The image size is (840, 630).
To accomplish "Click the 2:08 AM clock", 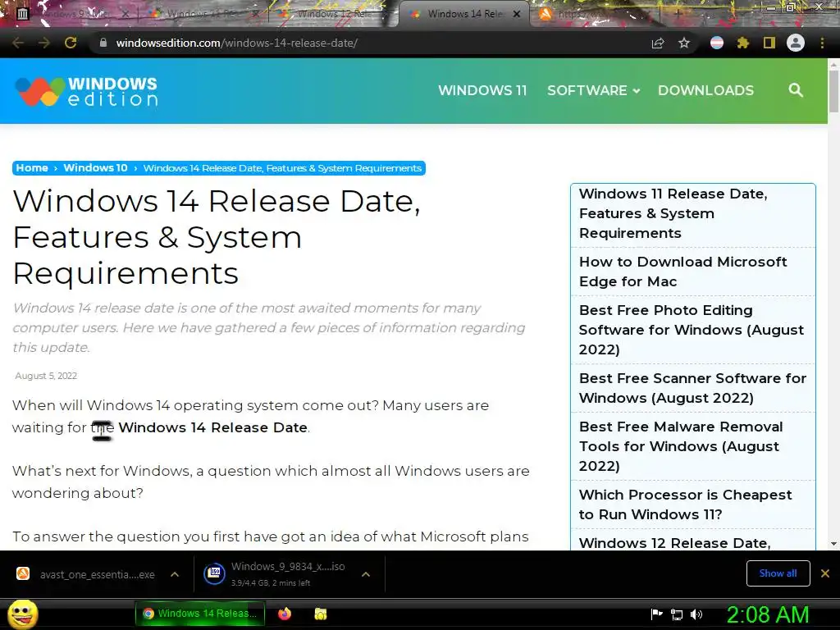I will (768, 614).
